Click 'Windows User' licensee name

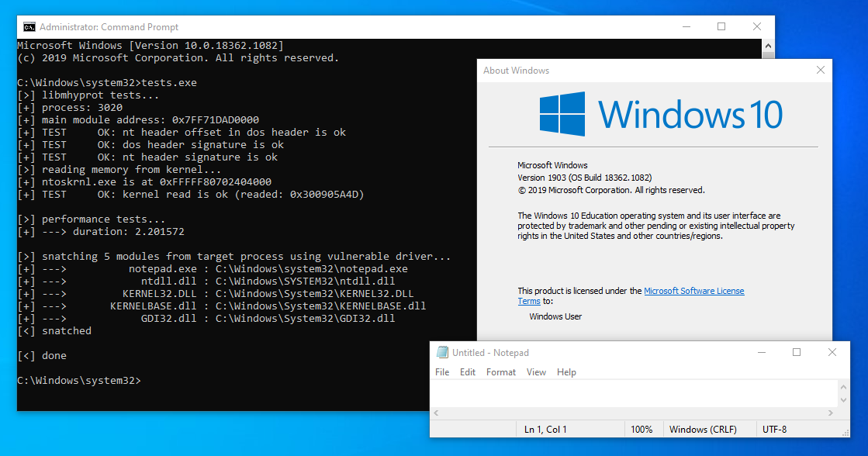(x=555, y=316)
